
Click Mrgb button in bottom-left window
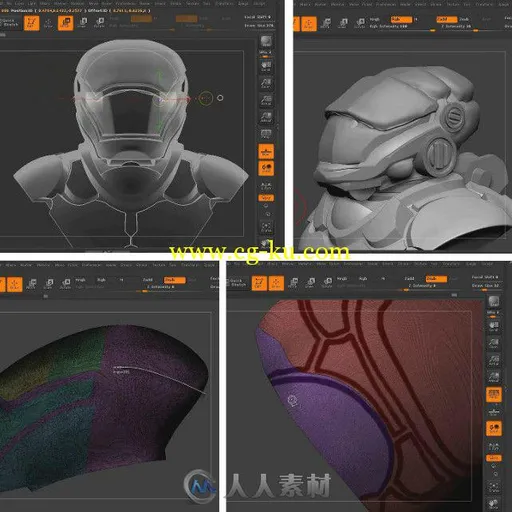click(81, 280)
